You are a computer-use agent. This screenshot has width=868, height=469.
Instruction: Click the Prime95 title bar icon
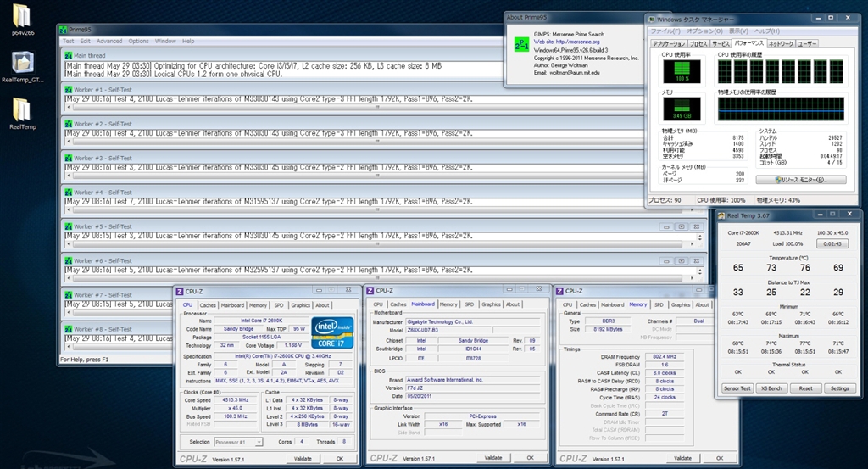tap(63, 30)
